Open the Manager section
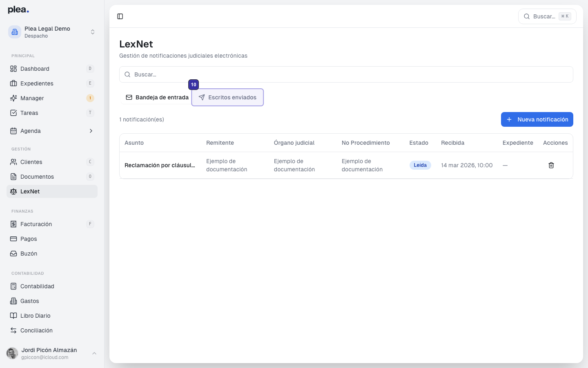 52,98
